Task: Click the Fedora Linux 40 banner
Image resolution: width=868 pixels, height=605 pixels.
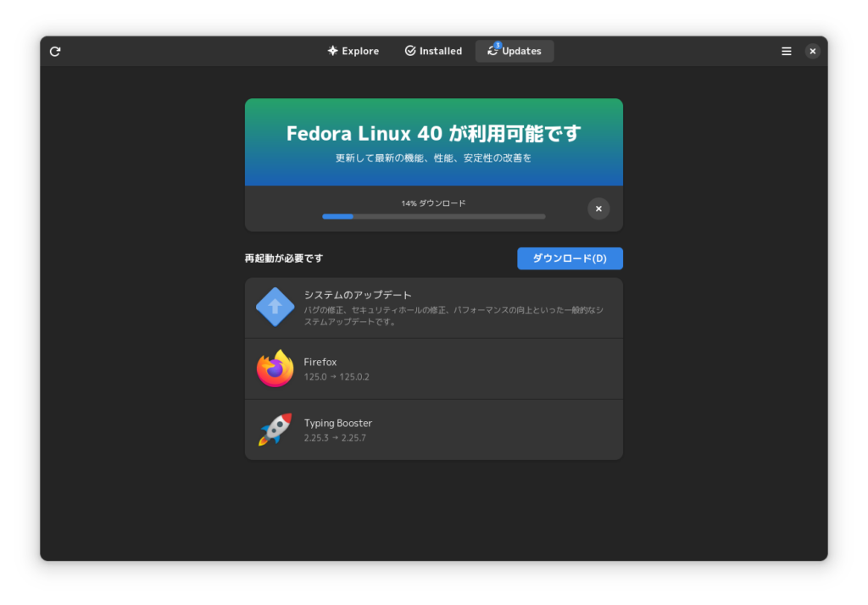Action: (x=433, y=142)
